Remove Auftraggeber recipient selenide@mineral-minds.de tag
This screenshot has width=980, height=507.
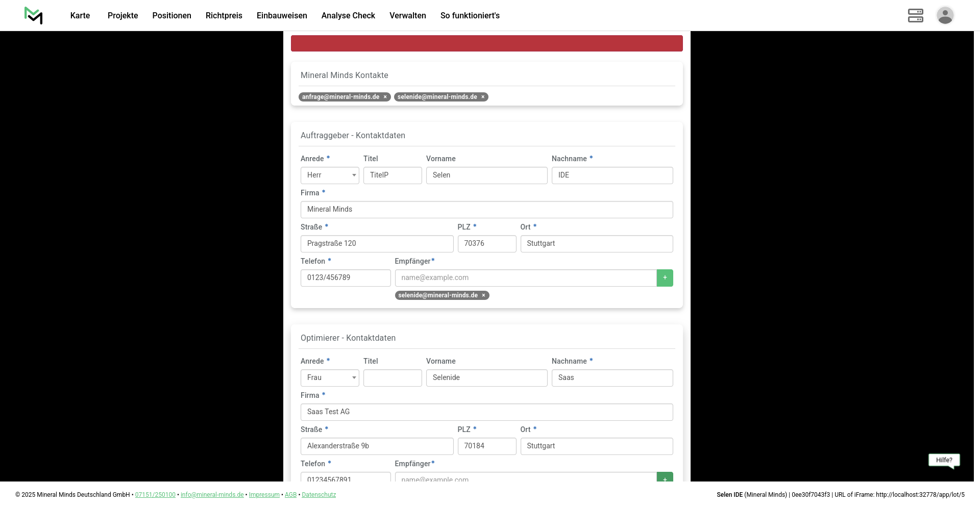click(x=483, y=295)
